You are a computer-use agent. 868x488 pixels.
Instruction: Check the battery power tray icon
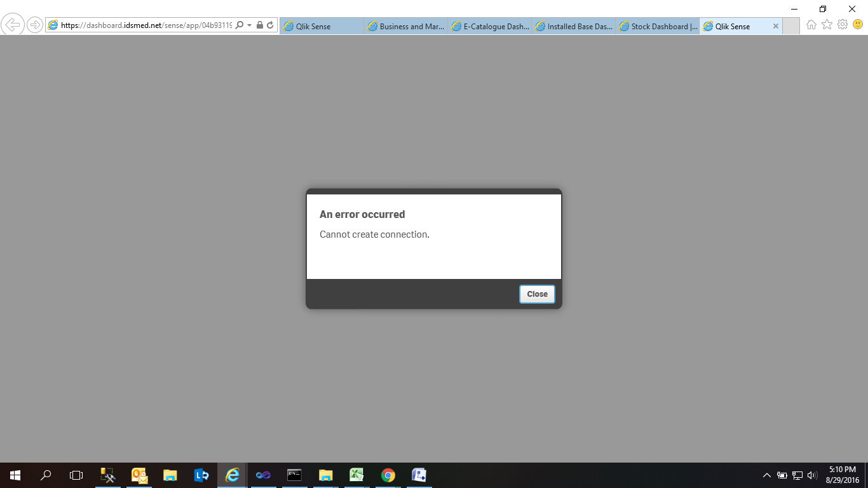pos(782,475)
